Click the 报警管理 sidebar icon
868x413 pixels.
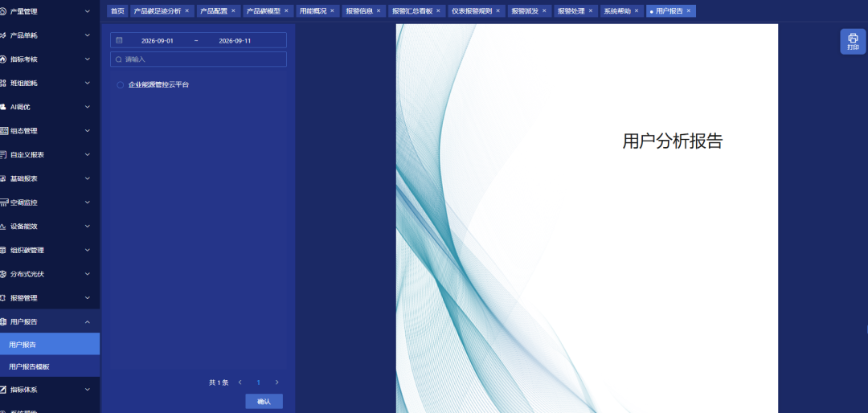tap(2, 298)
